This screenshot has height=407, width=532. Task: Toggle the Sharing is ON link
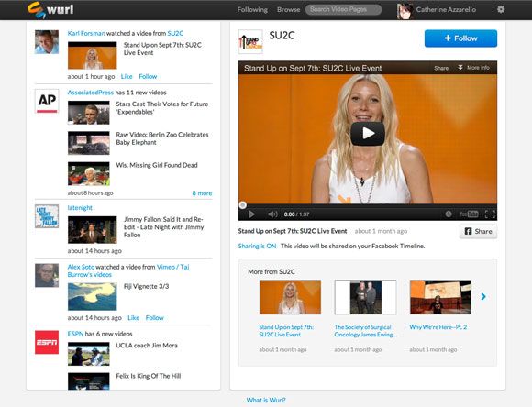[257, 247]
